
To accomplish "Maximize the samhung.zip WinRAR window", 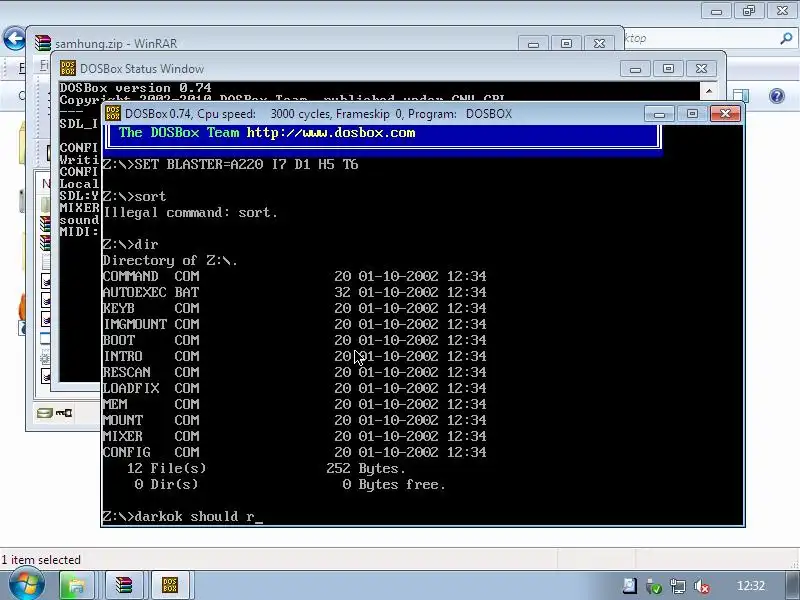I will click(566, 43).
